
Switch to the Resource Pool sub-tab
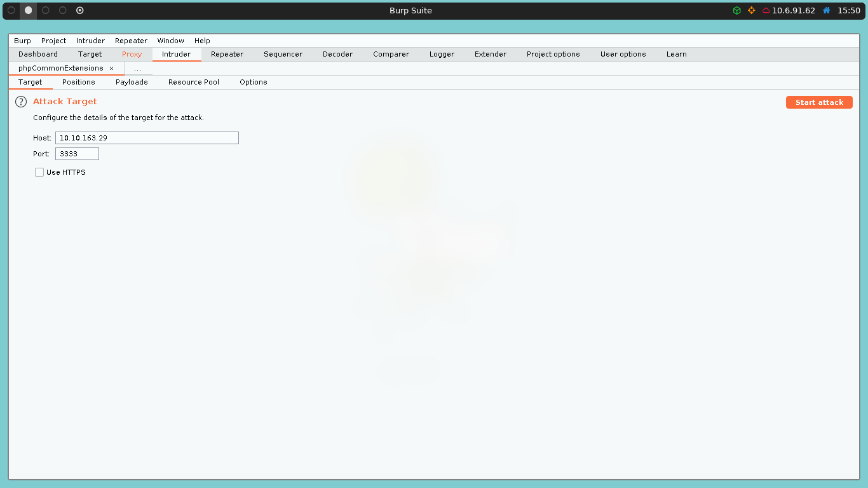click(x=193, y=82)
